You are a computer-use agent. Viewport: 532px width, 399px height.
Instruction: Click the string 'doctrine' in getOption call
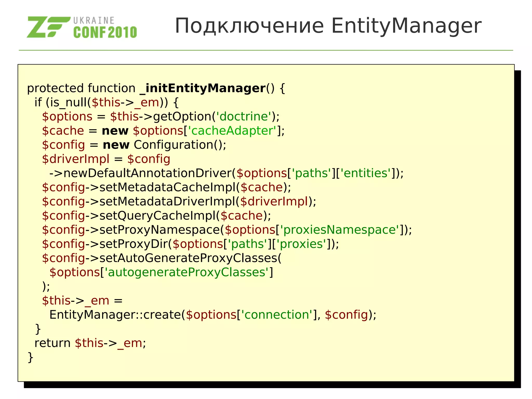point(244,116)
